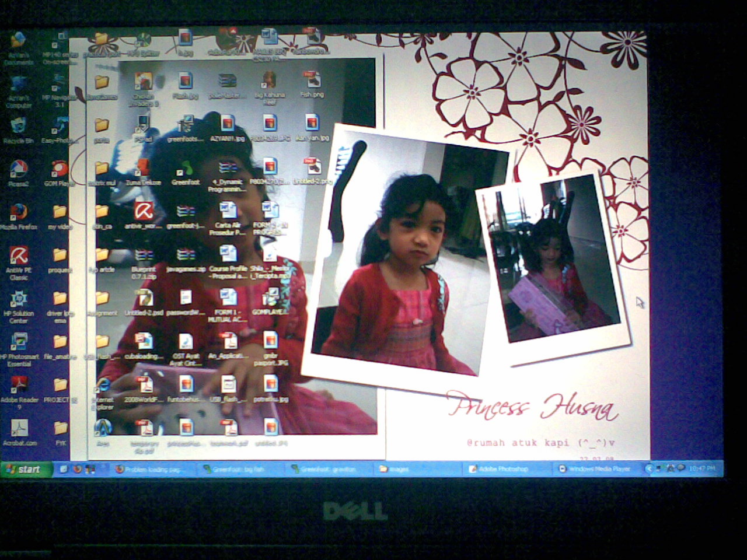Select the Acrobat.com desktop shortcut
This screenshot has height=560, width=747.
(x=19, y=433)
